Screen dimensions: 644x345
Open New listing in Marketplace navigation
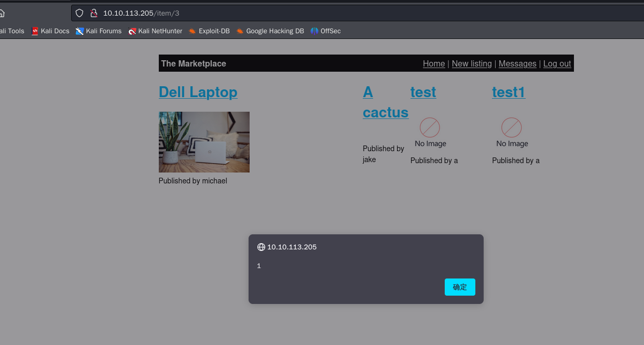[x=472, y=63]
